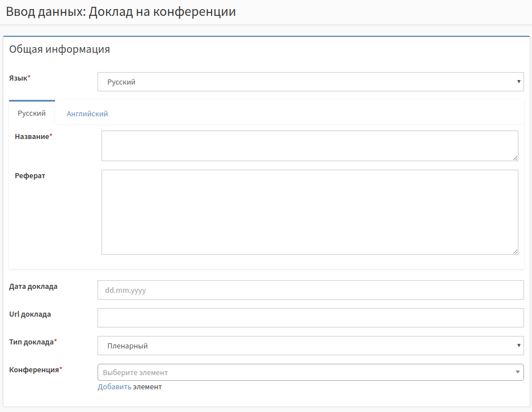Click the Общая информация section heading

(x=60, y=49)
